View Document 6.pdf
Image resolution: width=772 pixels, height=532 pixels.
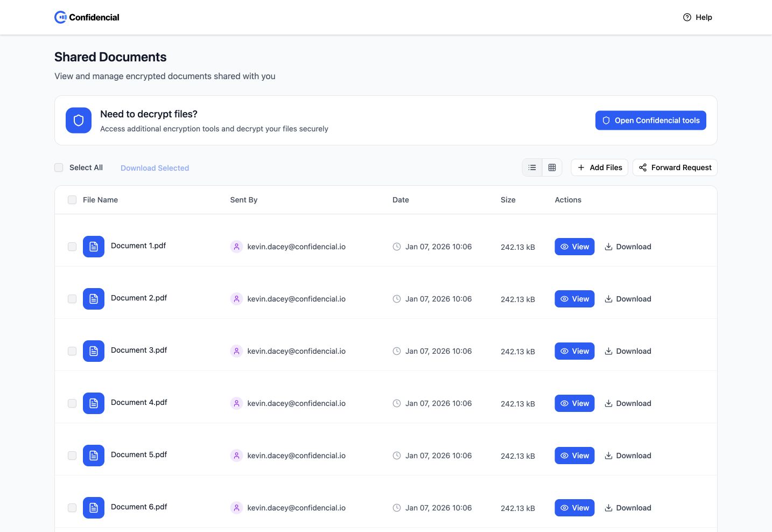pos(574,508)
